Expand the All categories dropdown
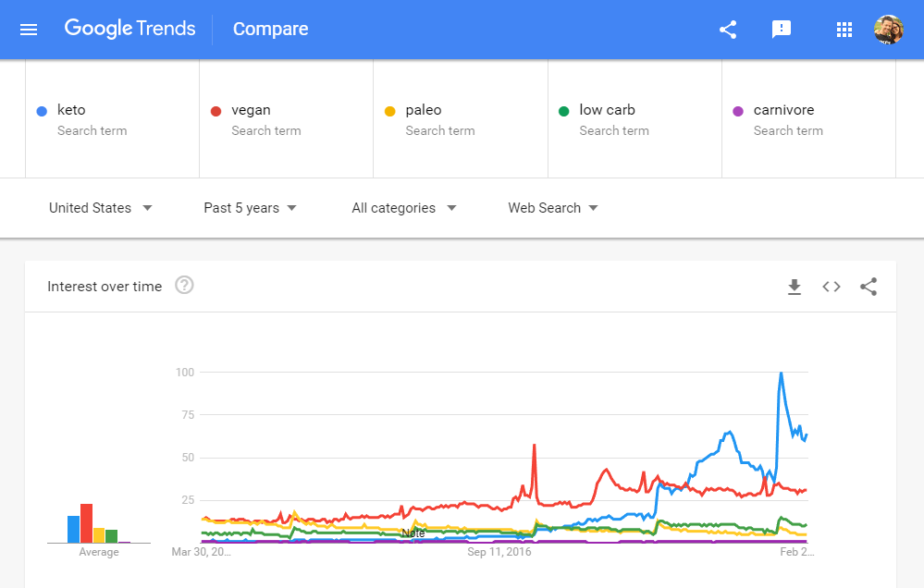This screenshot has width=924, height=588. (x=404, y=208)
